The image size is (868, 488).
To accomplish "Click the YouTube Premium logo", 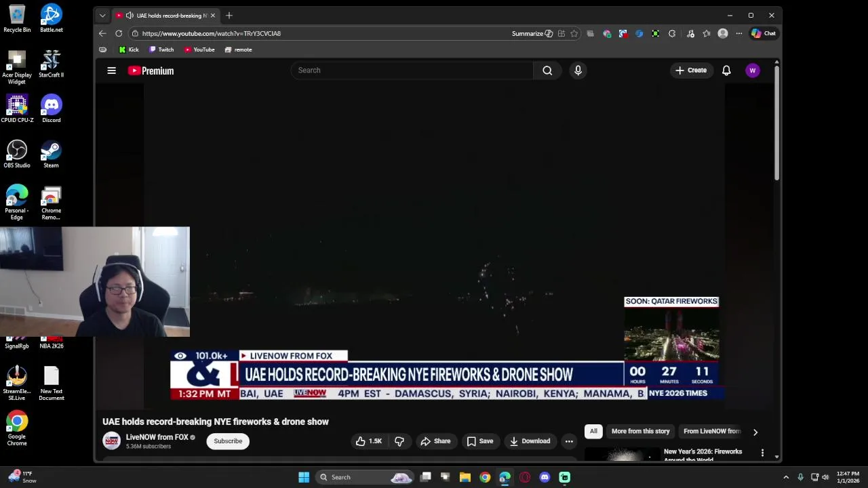I will (x=151, y=70).
